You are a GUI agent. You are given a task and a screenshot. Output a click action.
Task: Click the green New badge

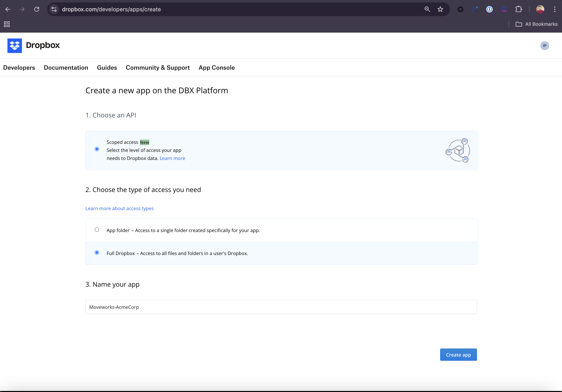[144, 142]
